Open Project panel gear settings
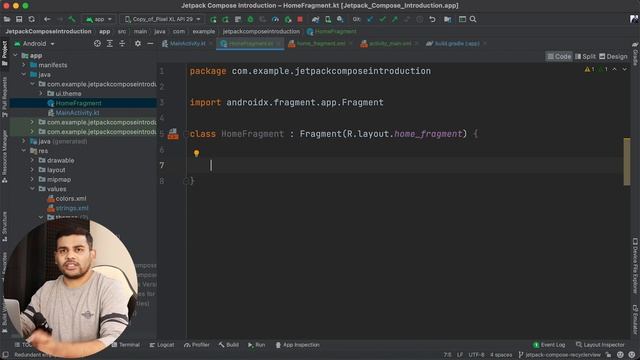 click(138, 43)
